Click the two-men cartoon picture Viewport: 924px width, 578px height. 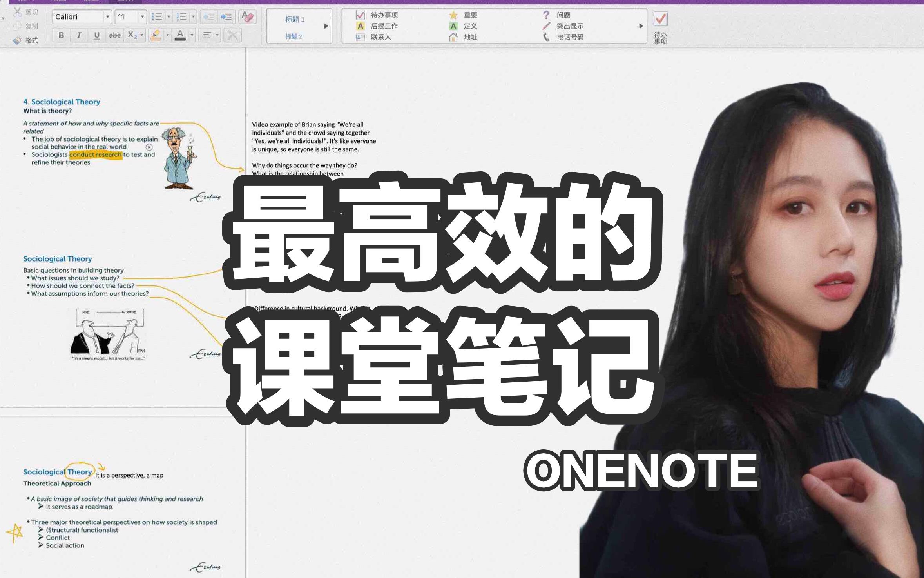[108, 335]
